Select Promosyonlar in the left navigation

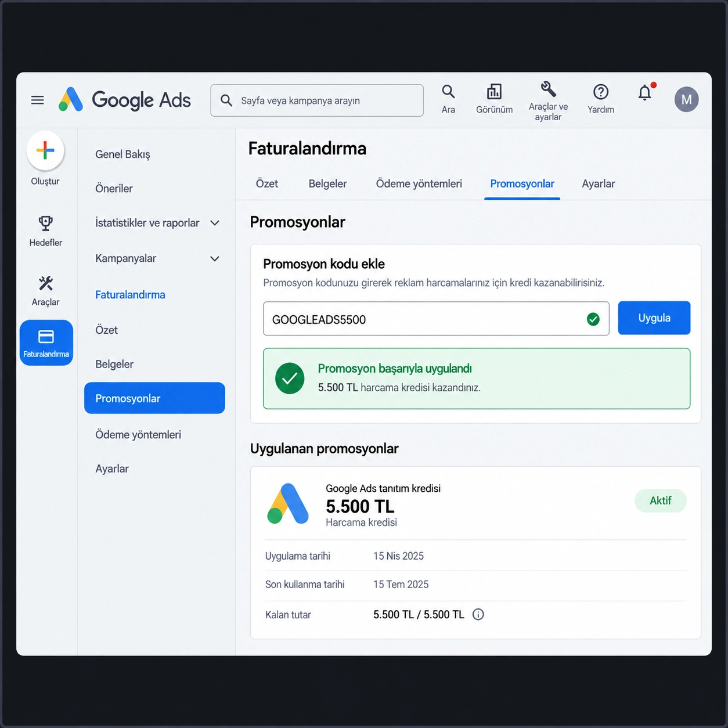[x=154, y=398]
